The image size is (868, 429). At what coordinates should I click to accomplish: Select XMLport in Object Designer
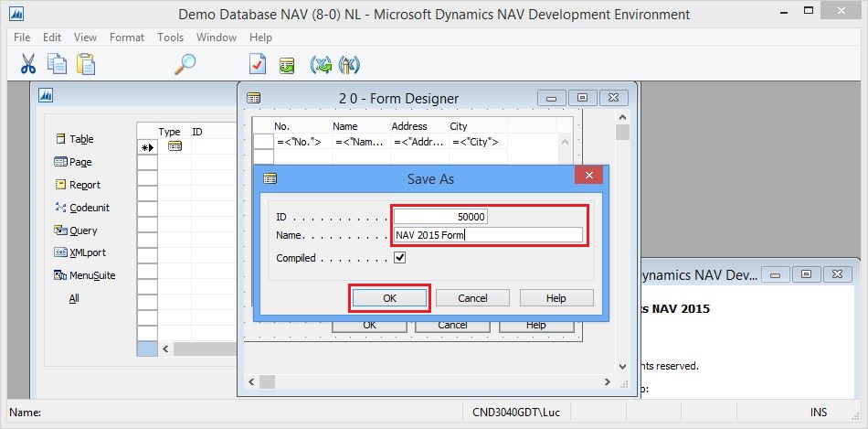[79, 252]
